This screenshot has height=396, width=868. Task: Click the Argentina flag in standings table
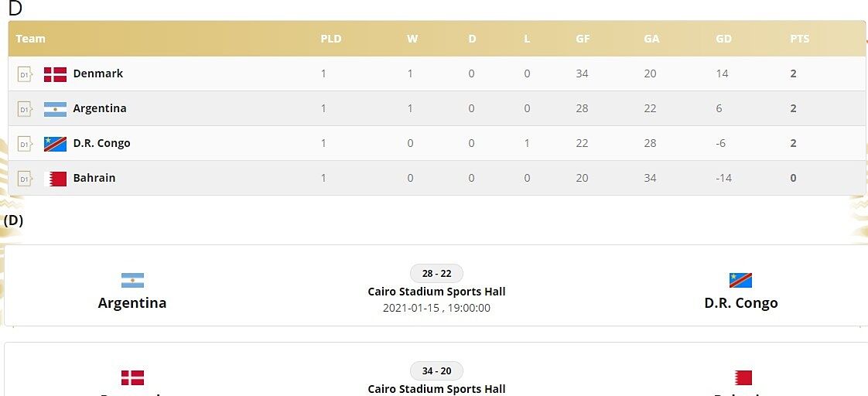[55, 109]
